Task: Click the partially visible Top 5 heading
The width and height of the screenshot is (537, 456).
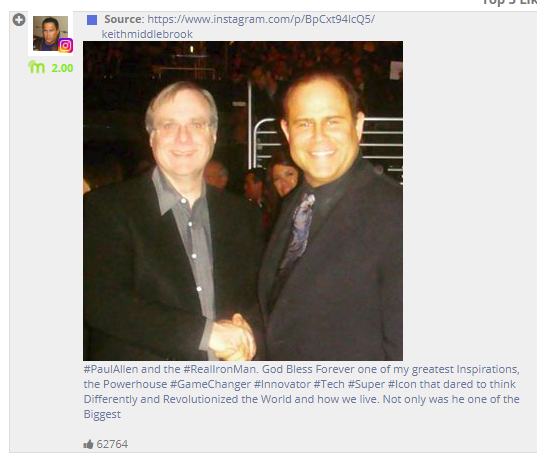Action: [x=510, y=2]
